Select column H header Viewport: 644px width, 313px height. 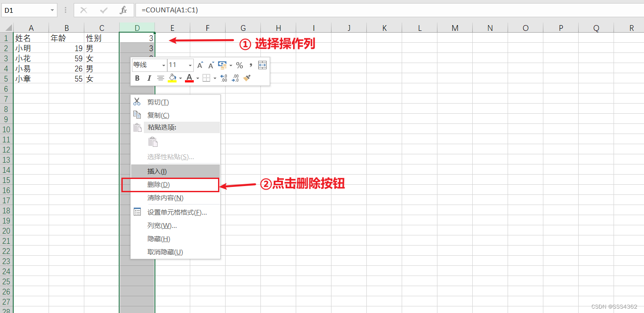tap(279, 28)
